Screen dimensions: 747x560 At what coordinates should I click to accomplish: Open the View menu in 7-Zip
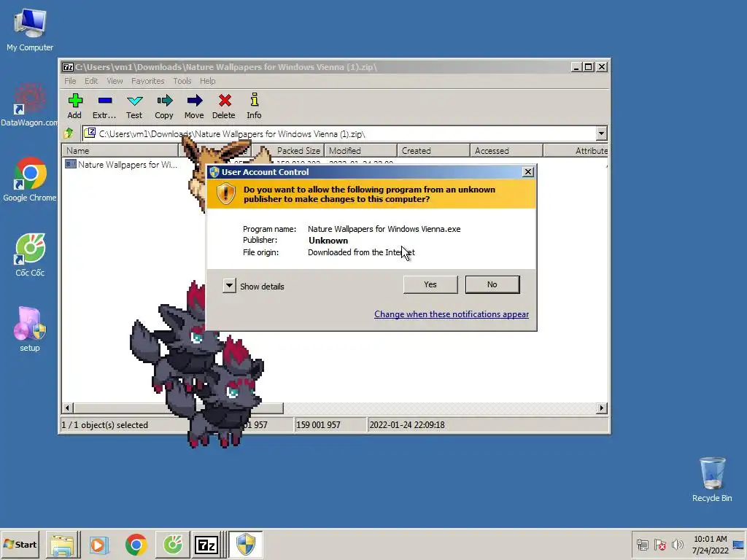pyautogui.click(x=115, y=81)
